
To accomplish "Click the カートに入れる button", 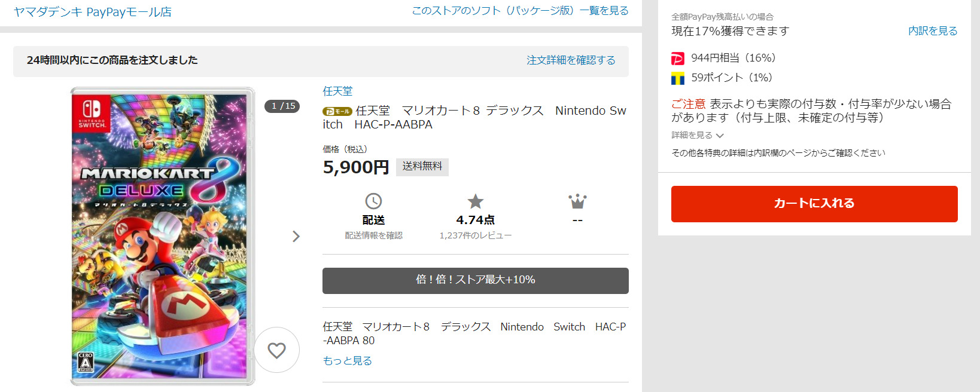I will click(x=814, y=204).
